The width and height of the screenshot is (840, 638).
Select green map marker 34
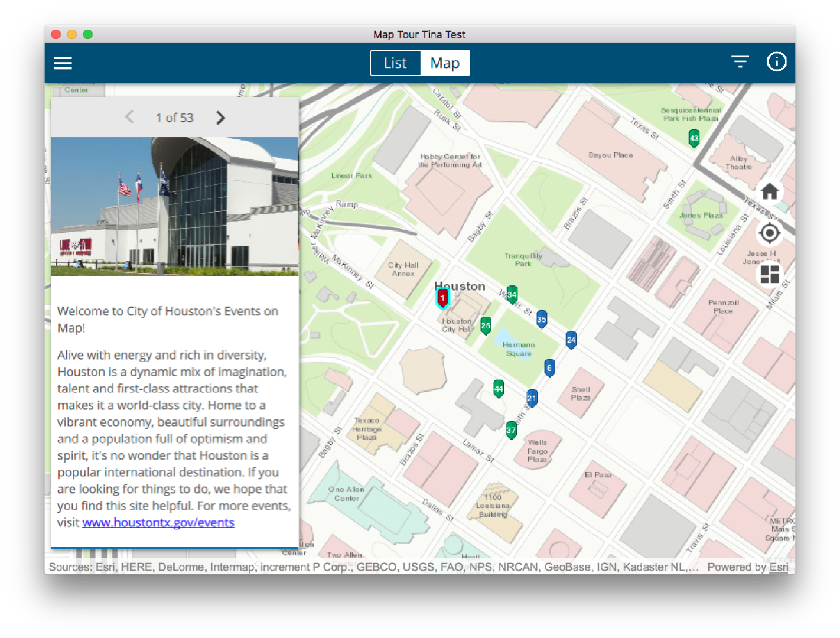[512, 294]
